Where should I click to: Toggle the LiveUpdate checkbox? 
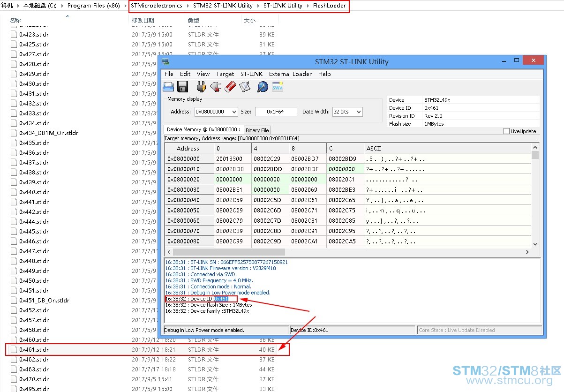pos(506,131)
